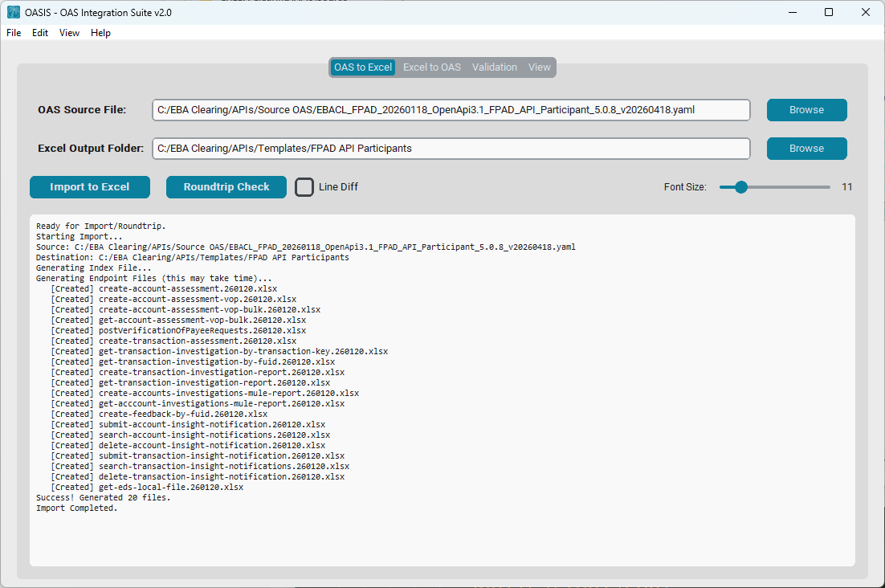Viewport: 885px width, 588px height.
Task: Select the Validation tab
Action: click(x=495, y=67)
